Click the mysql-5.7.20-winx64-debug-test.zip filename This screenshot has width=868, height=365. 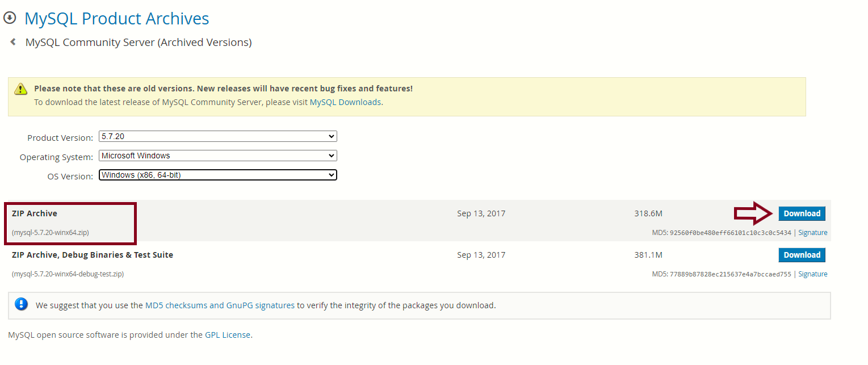tap(68, 274)
